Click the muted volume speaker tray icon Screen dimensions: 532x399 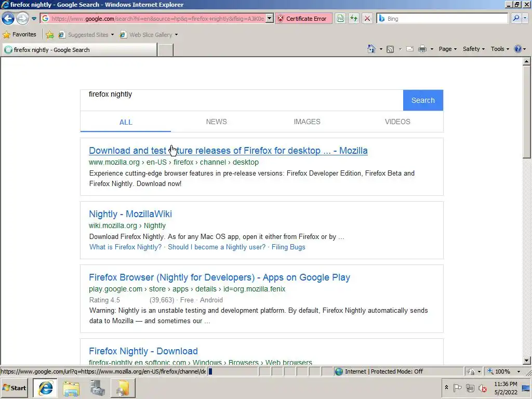point(482,388)
